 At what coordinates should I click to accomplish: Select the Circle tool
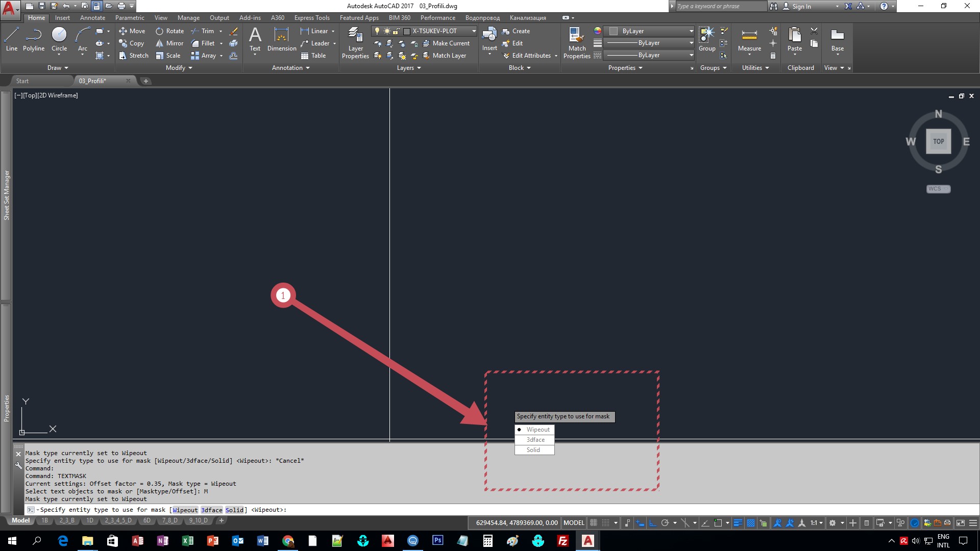tap(59, 39)
